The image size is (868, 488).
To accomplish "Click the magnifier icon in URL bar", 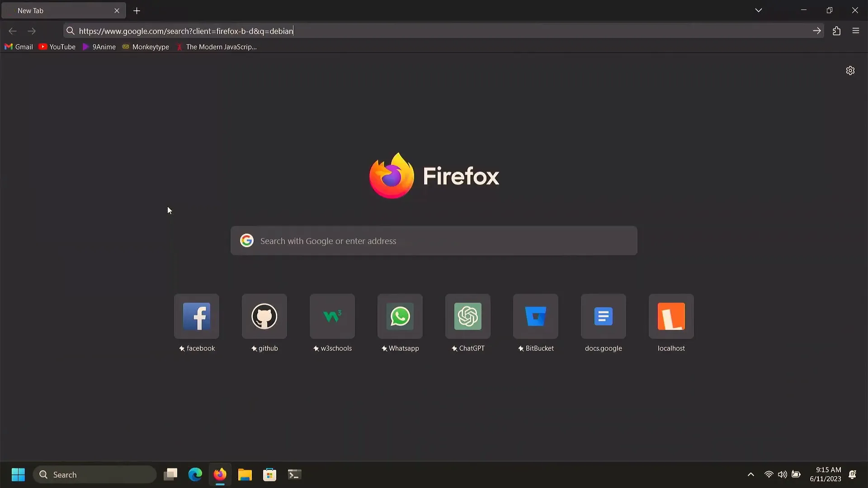I will [71, 31].
